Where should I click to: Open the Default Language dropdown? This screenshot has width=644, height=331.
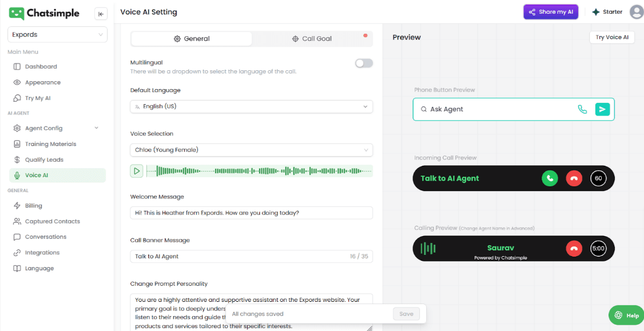251,106
